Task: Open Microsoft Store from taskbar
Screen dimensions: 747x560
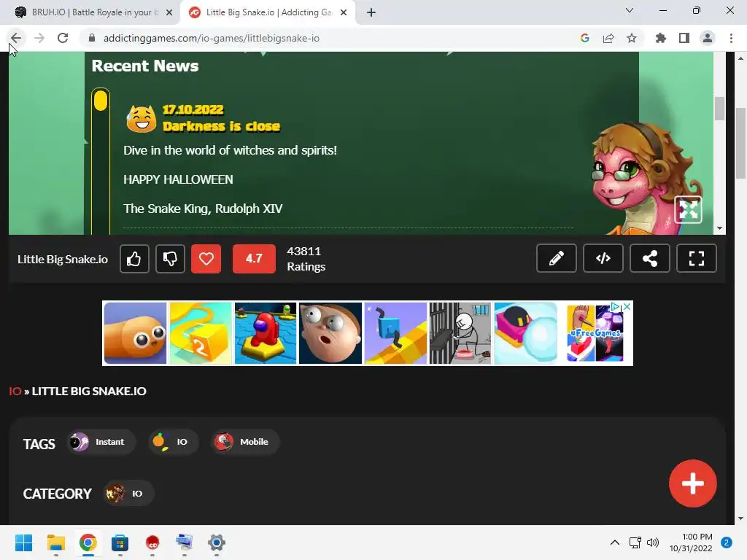Action: click(x=120, y=542)
